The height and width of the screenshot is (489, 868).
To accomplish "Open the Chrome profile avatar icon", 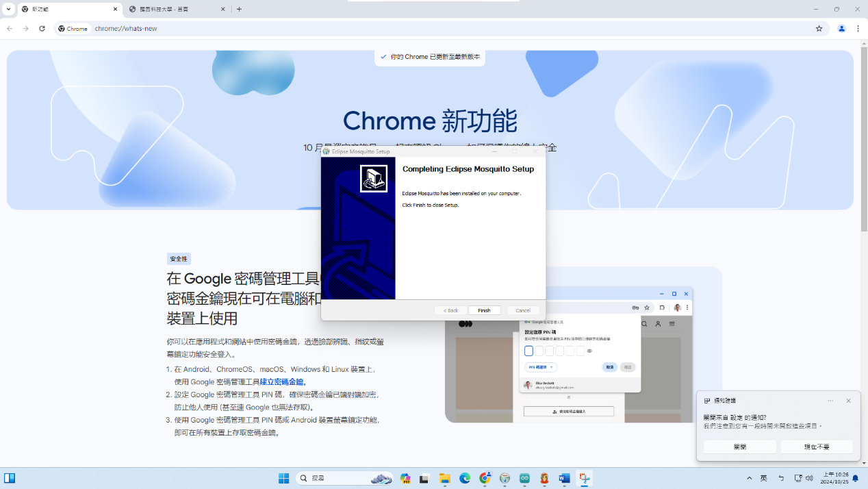I will coord(841,29).
